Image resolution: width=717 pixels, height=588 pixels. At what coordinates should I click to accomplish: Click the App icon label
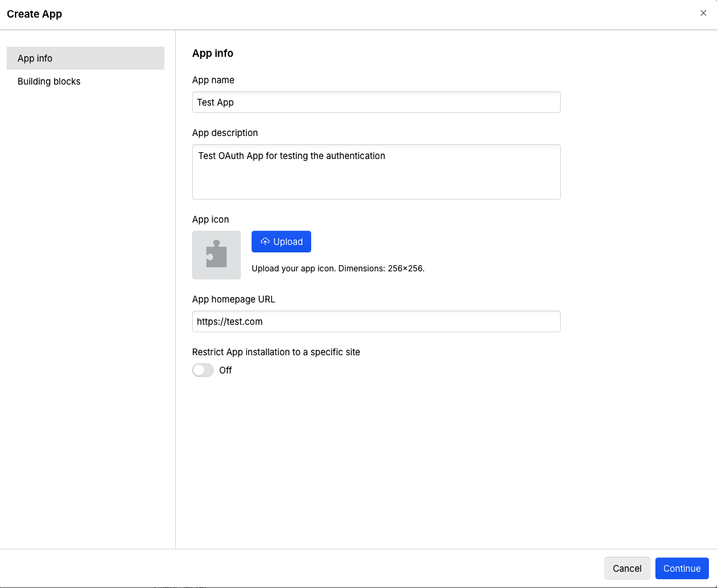coord(210,219)
